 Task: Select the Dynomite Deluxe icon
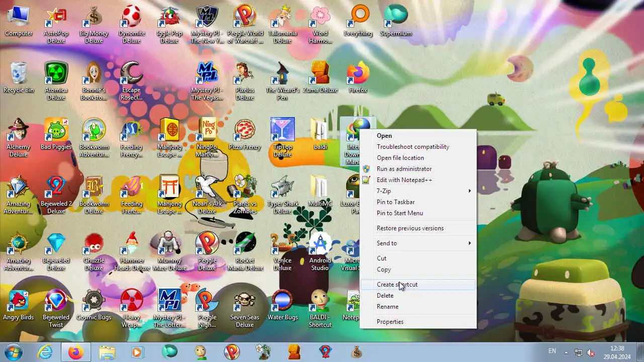[132, 25]
